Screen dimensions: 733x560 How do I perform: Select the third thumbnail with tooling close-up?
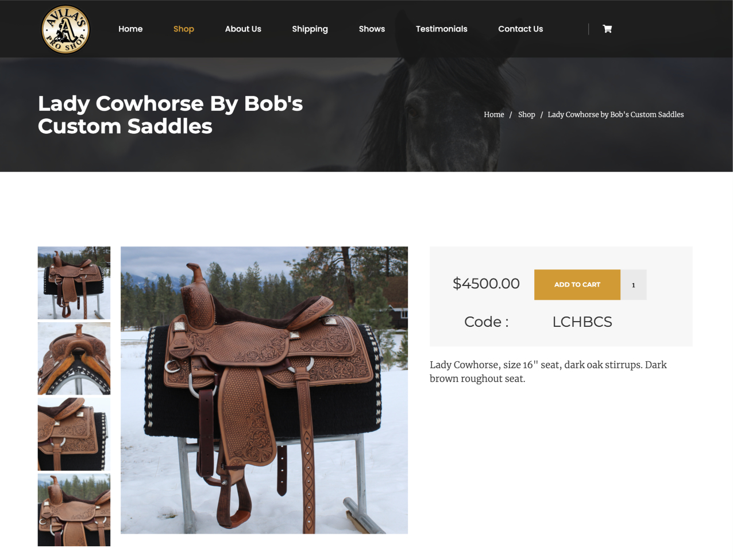[x=74, y=434]
